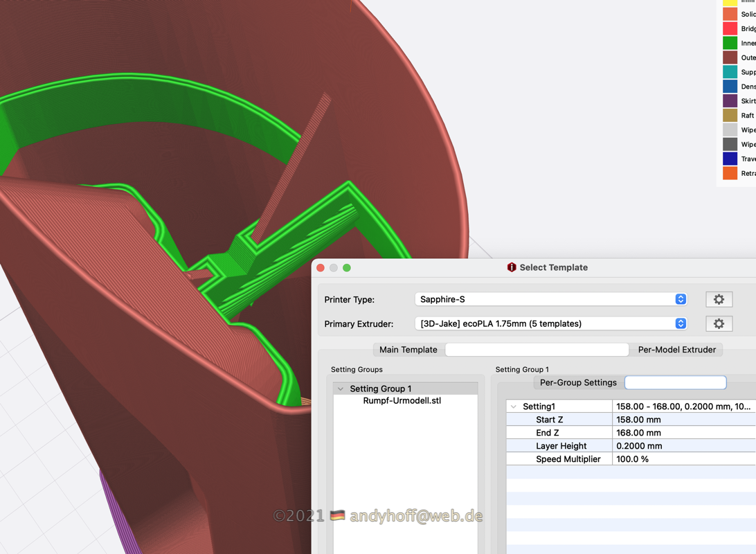Image resolution: width=756 pixels, height=554 pixels.
Task: Click the Speed Multiplier value 100.0 %
Action: 632,459
